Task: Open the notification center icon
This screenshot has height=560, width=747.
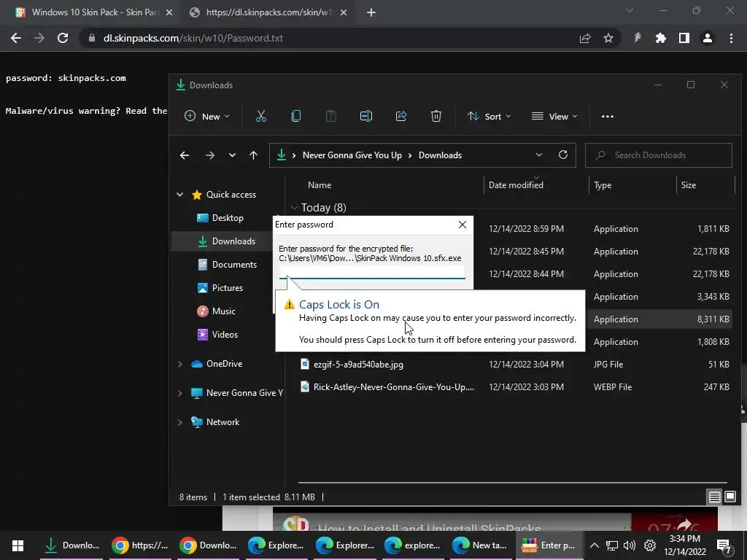Action: [724, 546]
